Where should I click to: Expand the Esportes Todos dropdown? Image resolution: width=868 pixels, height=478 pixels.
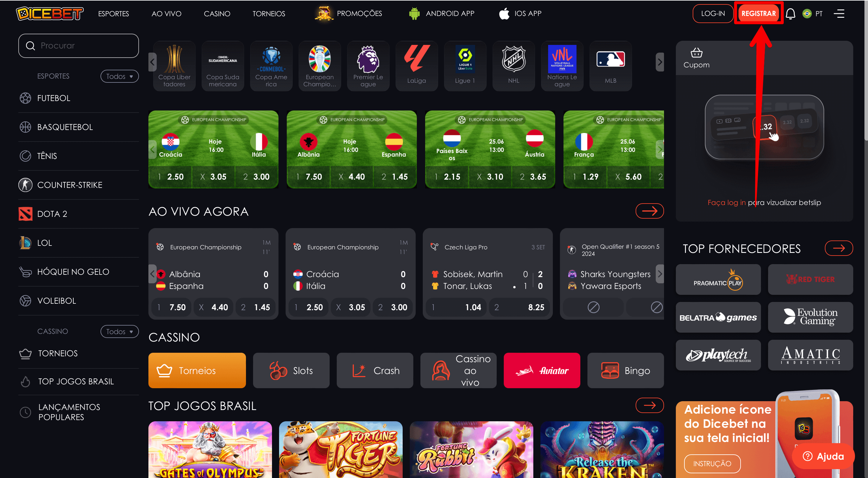(117, 75)
